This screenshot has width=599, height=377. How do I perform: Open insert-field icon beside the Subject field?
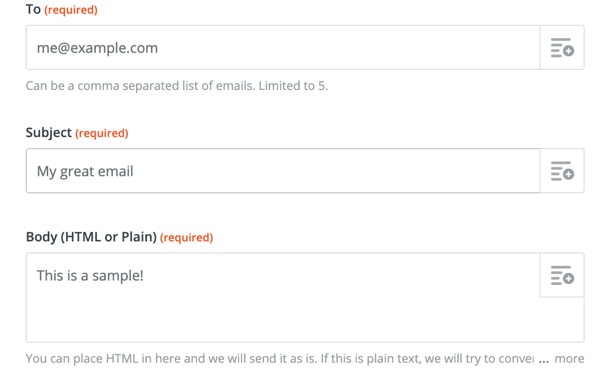pos(562,171)
